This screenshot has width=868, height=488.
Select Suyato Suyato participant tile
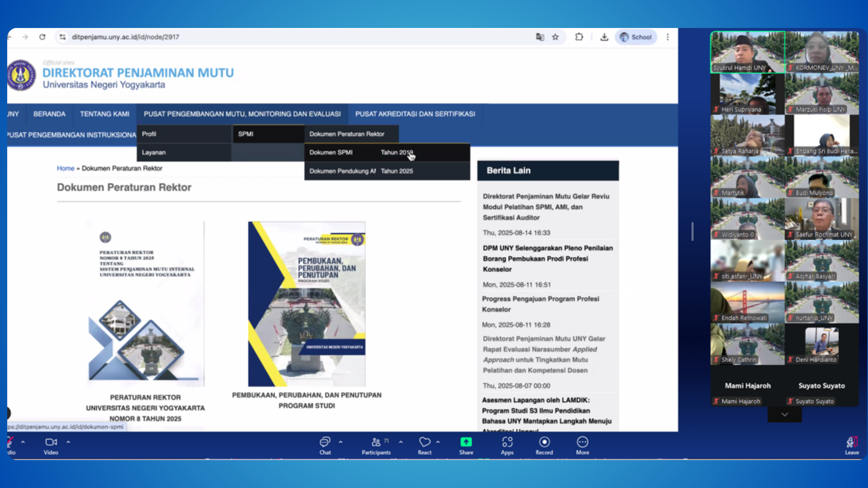pos(822,385)
